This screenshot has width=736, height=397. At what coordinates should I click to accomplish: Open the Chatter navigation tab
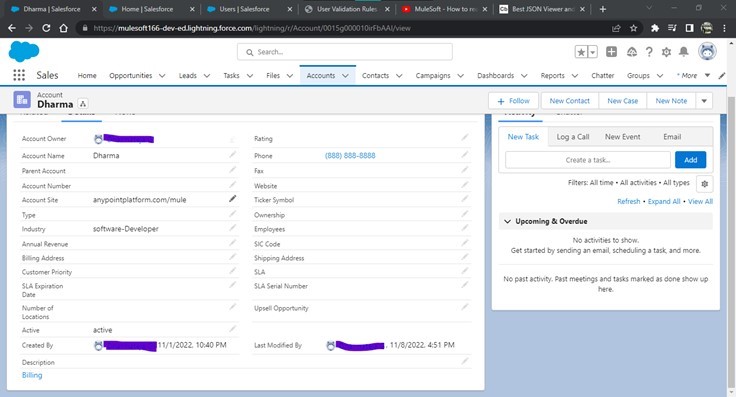(x=603, y=76)
